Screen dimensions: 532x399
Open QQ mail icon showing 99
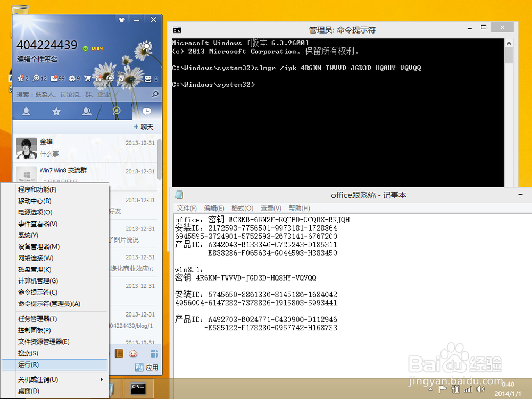point(57,78)
